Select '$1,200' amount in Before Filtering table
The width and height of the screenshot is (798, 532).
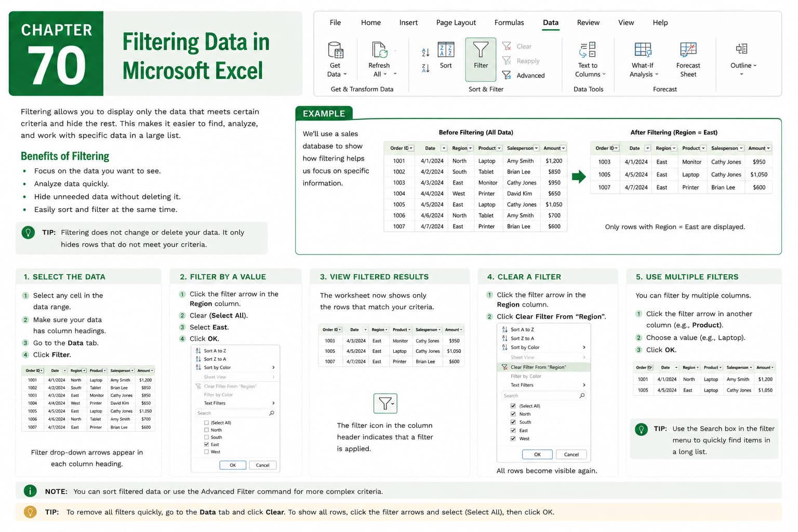(554, 161)
